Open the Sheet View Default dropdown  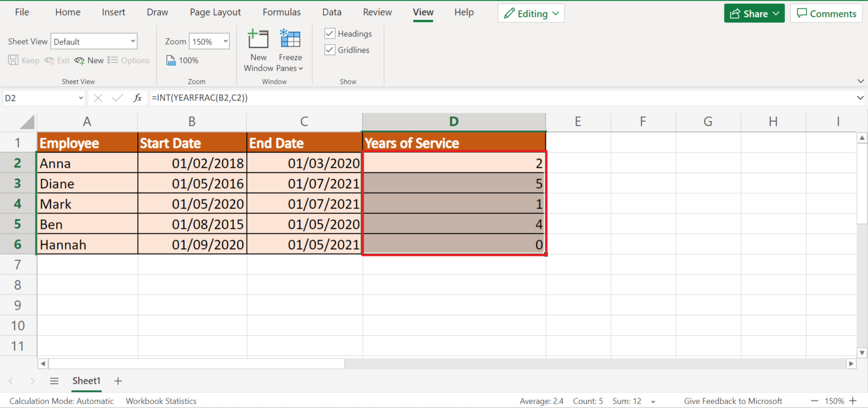pos(94,41)
